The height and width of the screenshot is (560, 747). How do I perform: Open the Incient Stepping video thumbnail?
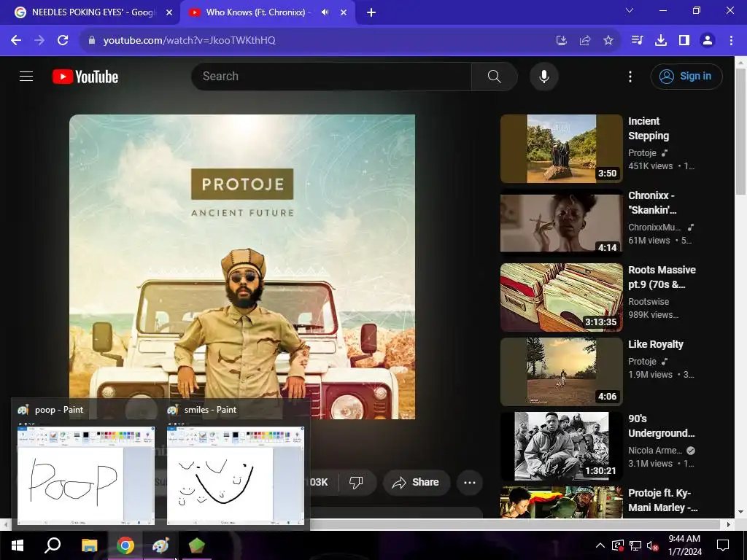(x=561, y=149)
